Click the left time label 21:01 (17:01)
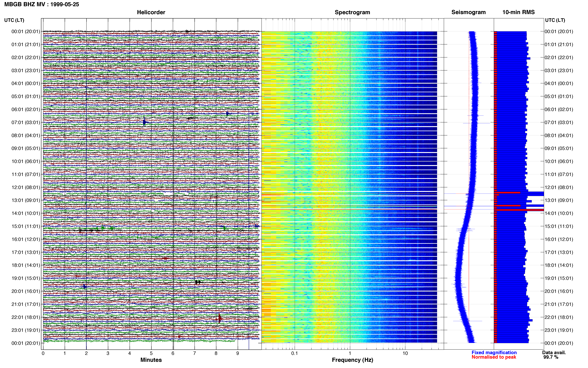Screen dimensions: 588x368 point(26,304)
